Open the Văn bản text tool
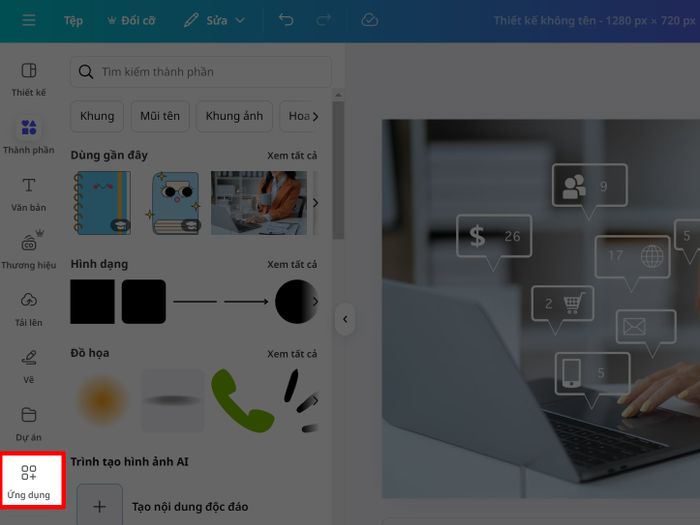The width and height of the screenshot is (700, 525). pos(29,194)
